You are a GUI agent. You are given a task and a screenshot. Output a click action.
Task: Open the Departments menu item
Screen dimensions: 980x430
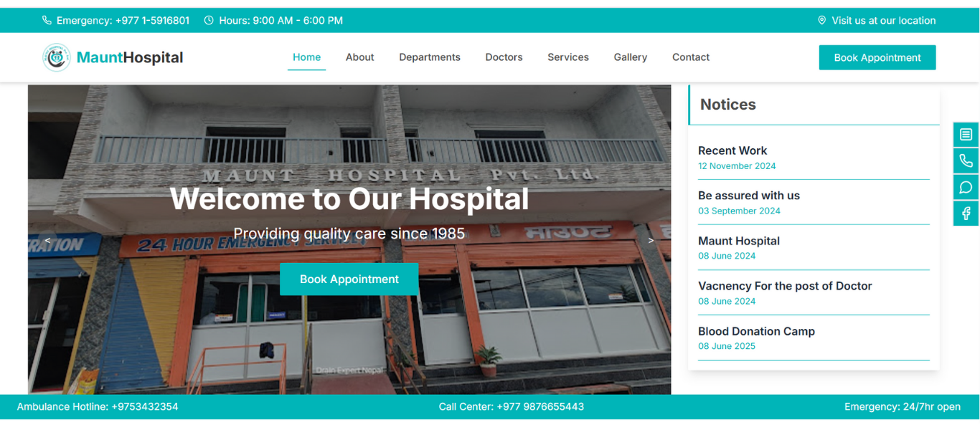pos(430,57)
